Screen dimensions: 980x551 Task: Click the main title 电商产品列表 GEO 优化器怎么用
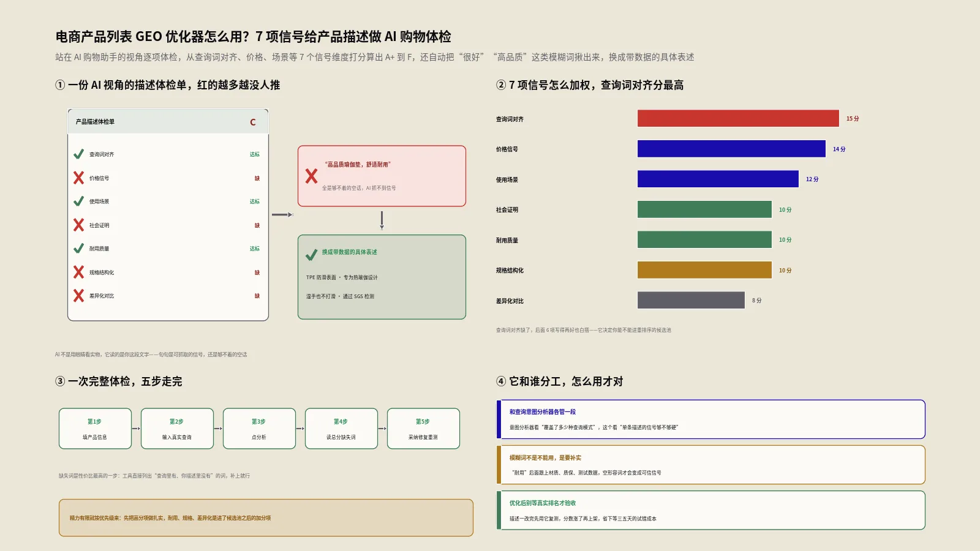253,37
